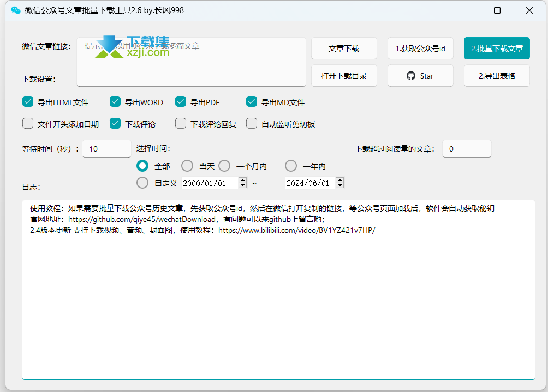The height and width of the screenshot is (392, 548).
Task: Start 2.批量下载文章
Action: coord(497,48)
